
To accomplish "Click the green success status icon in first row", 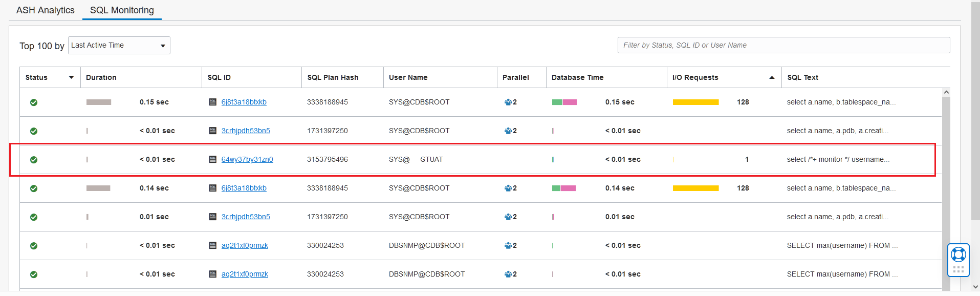I will 34,102.
